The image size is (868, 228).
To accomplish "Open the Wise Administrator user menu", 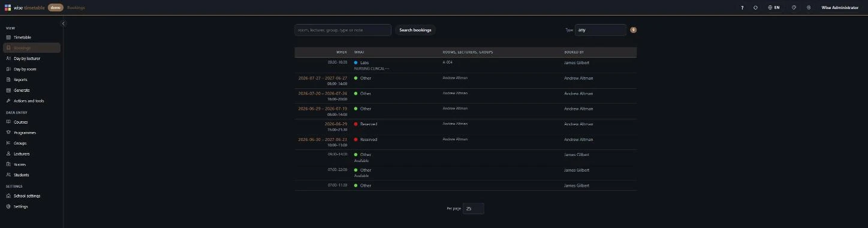I will (x=840, y=8).
